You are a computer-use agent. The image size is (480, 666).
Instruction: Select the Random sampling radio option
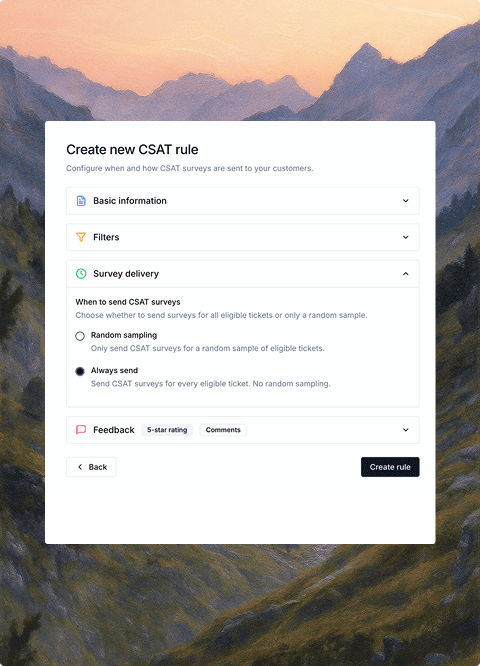[x=80, y=336]
